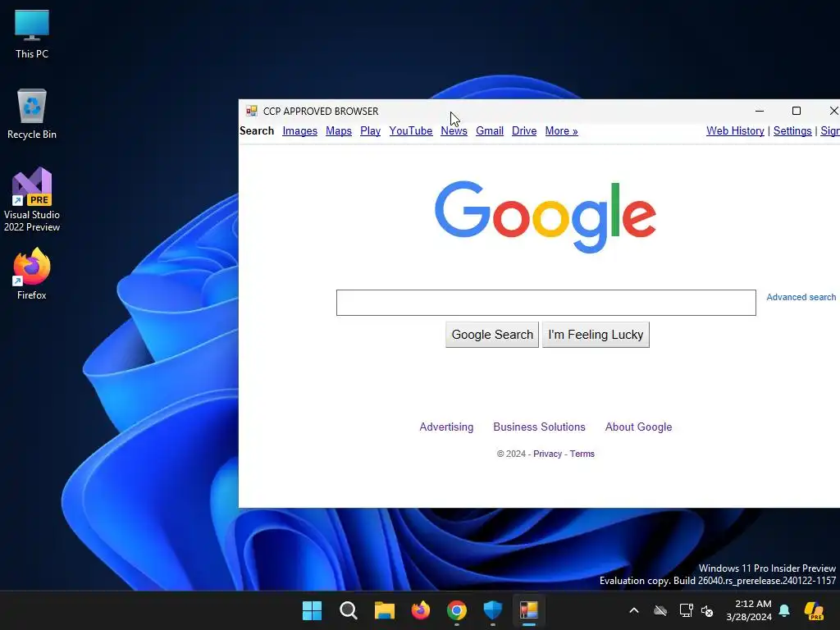Click the PRE Copilot taskbar icon
840x630 pixels.
coord(814,610)
